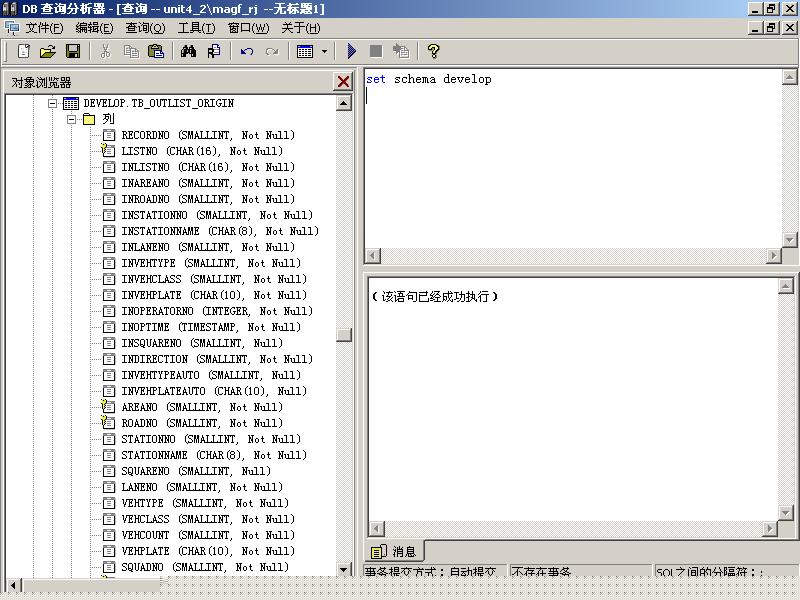Click 'set schema develop' statement text

(429, 79)
